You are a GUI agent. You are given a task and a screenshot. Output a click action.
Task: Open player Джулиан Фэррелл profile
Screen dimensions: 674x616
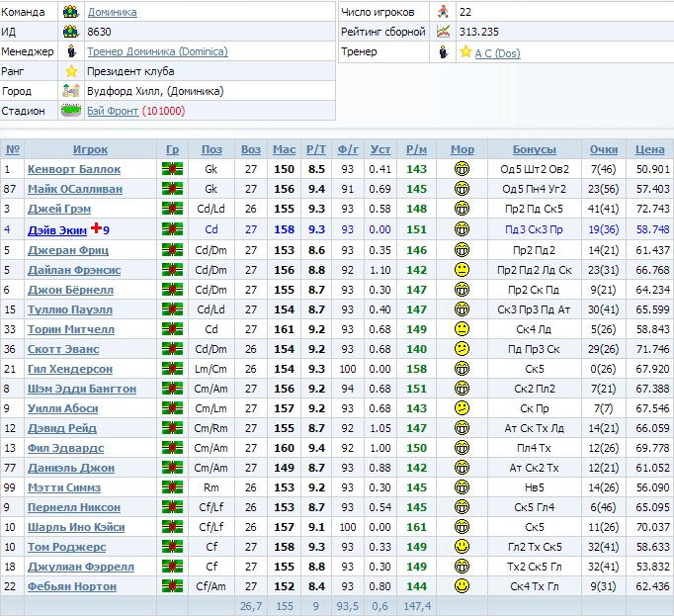[81, 567]
